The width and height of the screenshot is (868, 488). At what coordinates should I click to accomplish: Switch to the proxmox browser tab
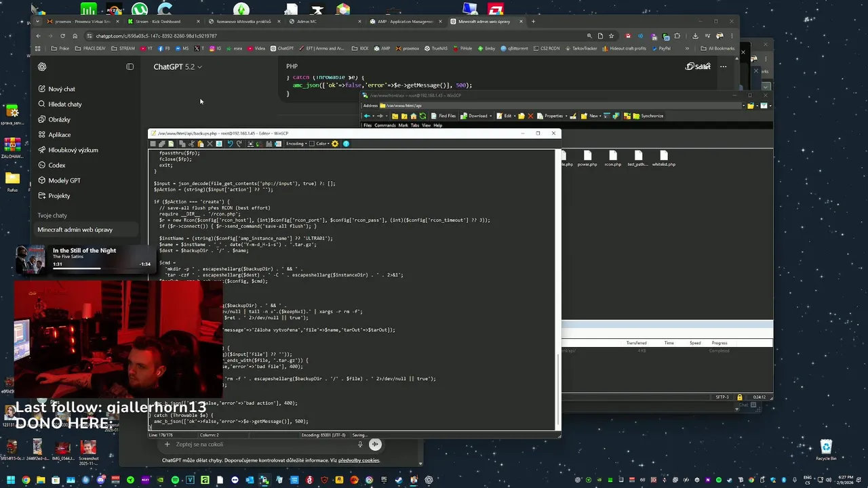81,21
